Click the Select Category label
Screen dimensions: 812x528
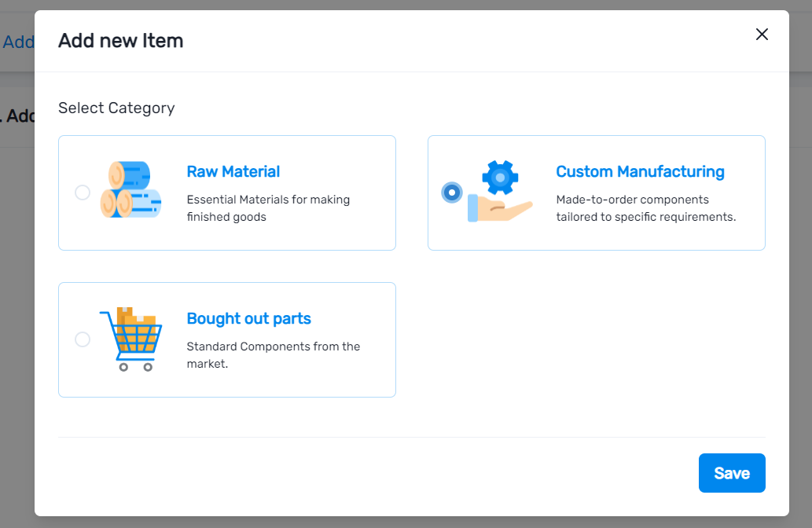coord(116,108)
